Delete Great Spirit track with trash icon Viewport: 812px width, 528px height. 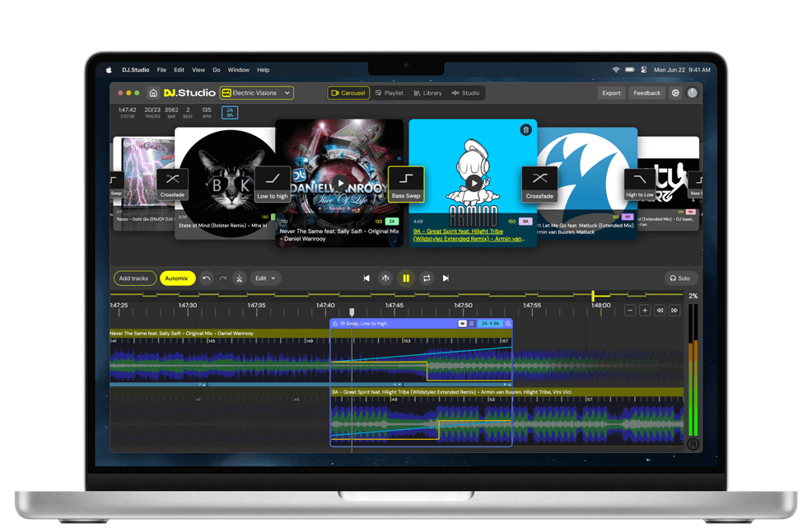pos(525,130)
